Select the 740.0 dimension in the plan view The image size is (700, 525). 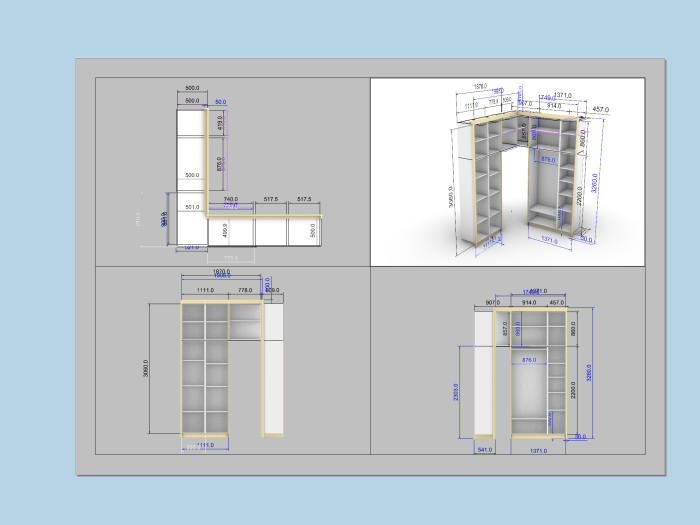pyautogui.click(x=231, y=199)
